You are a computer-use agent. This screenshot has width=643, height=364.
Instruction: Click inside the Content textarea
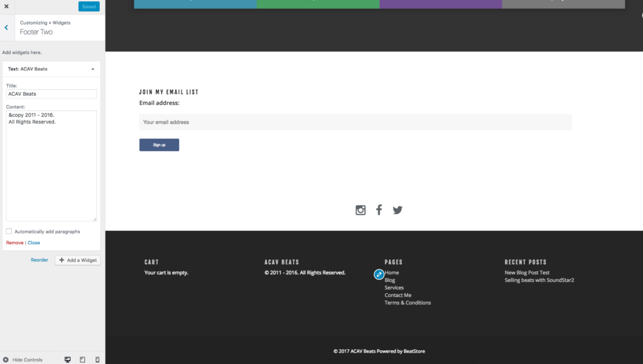tap(51, 166)
